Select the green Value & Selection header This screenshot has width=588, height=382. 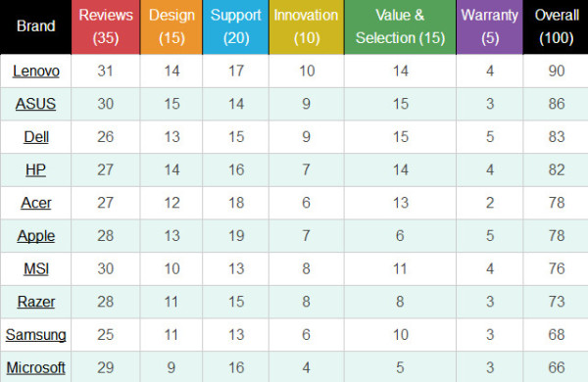point(400,27)
